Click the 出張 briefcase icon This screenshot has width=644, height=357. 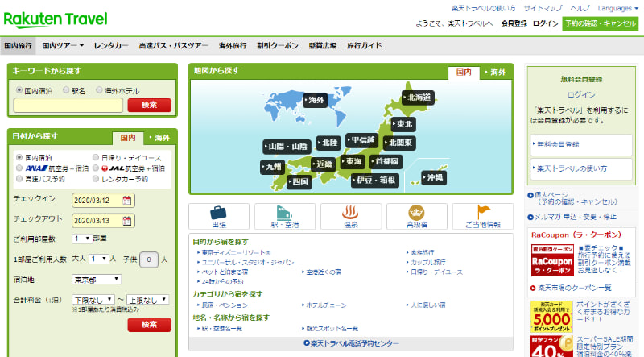tap(218, 213)
